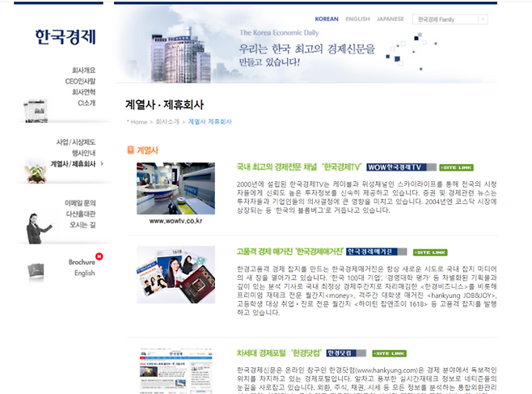
Task: Click Home in the breadcrumb
Action: [x=139, y=122]
